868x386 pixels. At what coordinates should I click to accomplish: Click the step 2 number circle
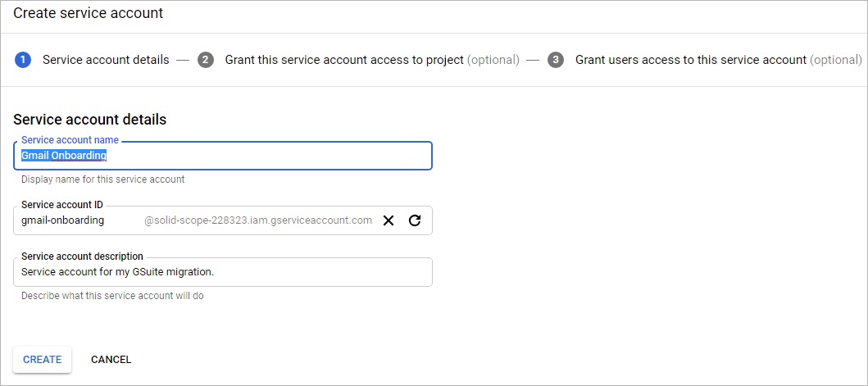pos(206,60)
